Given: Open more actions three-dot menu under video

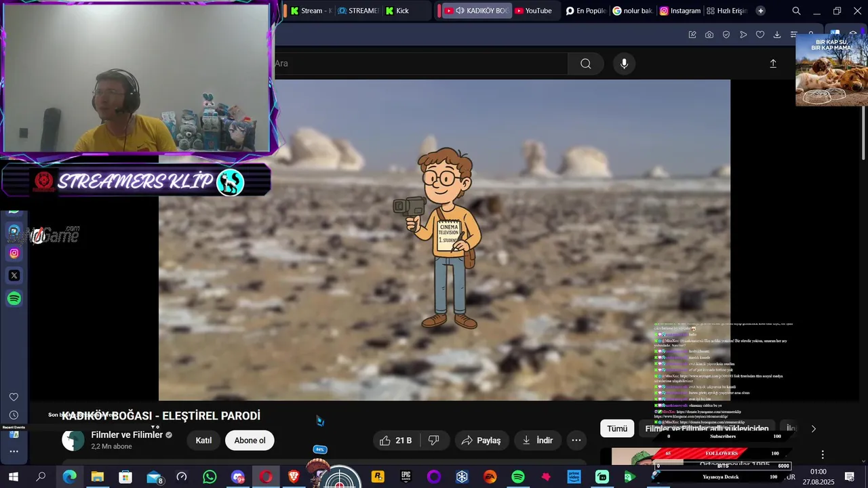Looking at the screenshot, I should 576,441.
